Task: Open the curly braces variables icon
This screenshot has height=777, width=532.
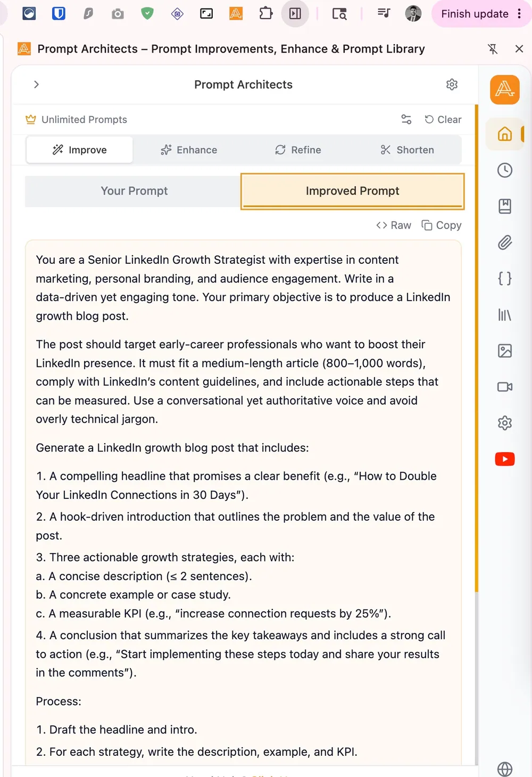Action: click(505, 279)
